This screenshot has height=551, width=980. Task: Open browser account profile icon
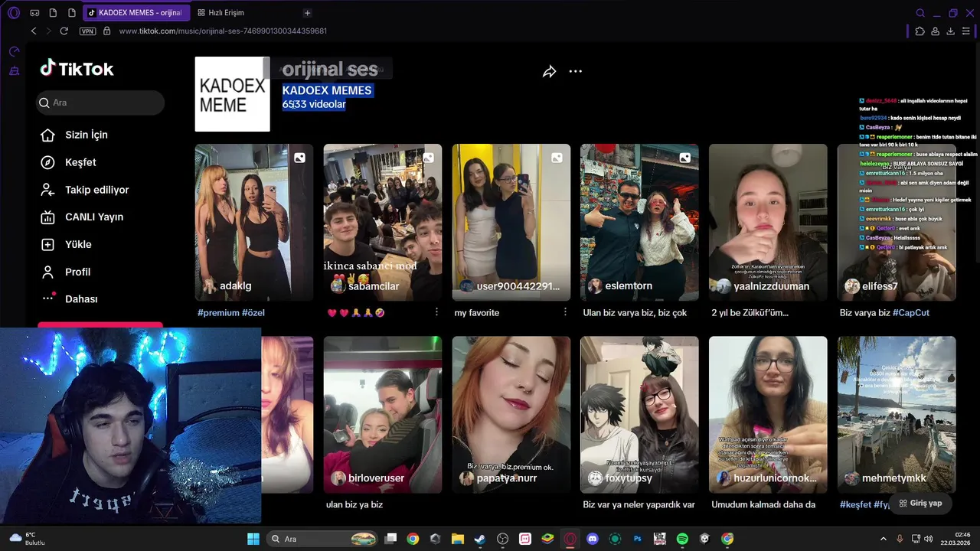936,31
